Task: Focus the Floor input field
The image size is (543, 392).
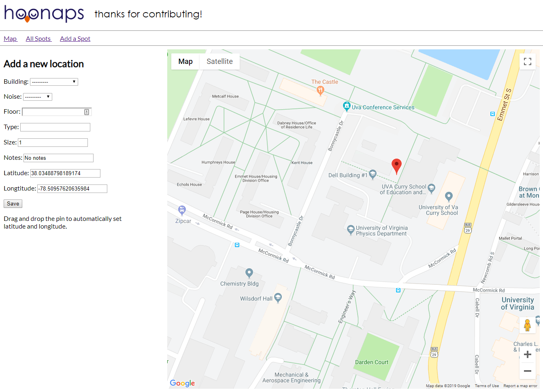Action: coord(57,112)
